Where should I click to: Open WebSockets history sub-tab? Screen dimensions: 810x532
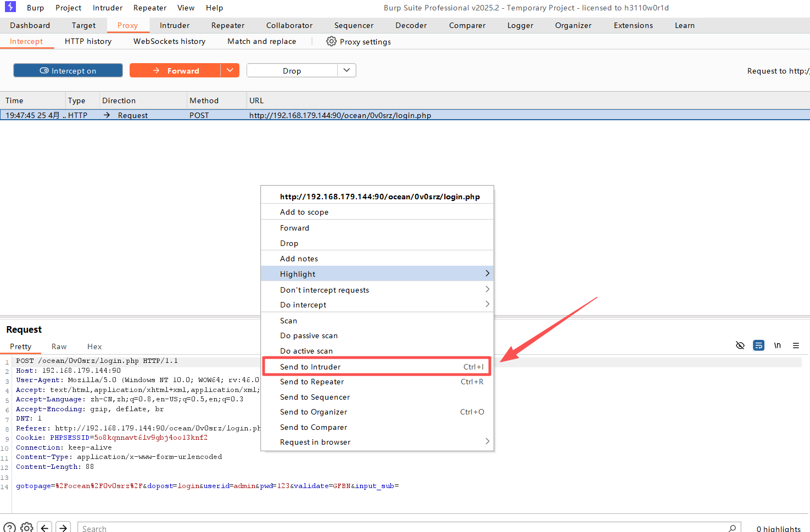[169, 41]
